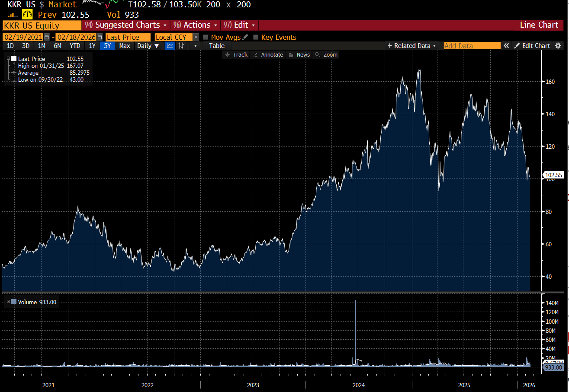This screenshot has width=569, height=392.
Task: Collapse the Volume legend box
Action: coord(8,302)
